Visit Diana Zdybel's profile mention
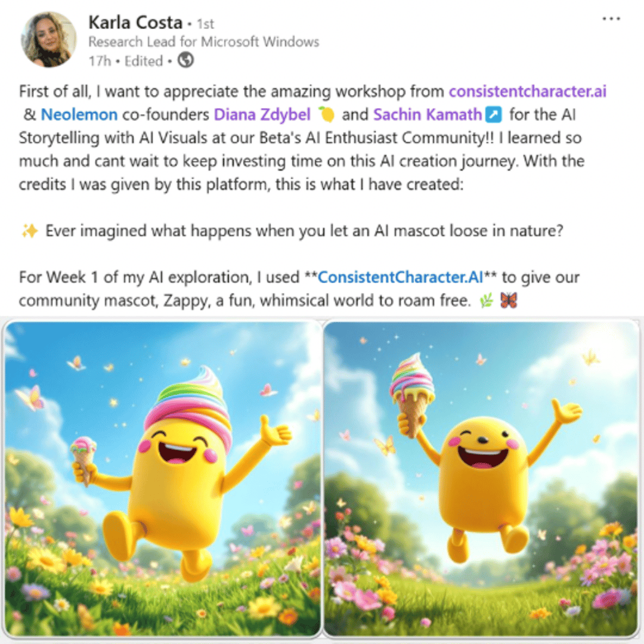Viewport: 644px width, 644px height. 262,114
